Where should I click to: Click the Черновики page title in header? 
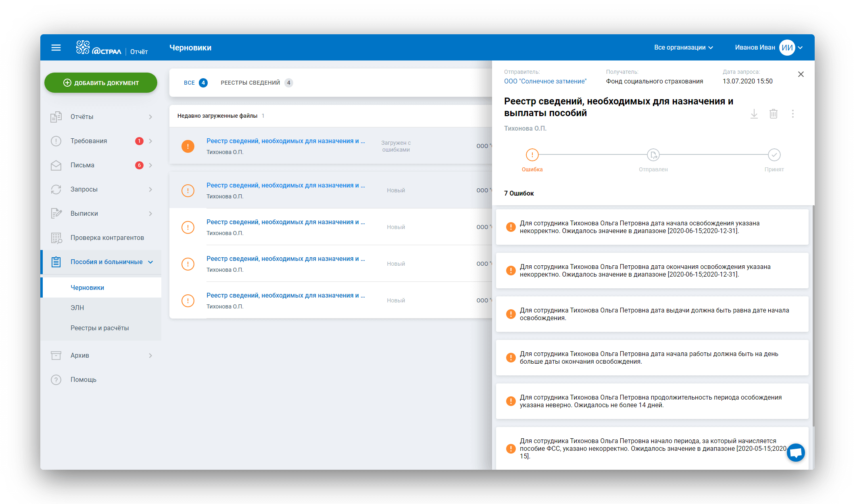click(x=190, y=48)
